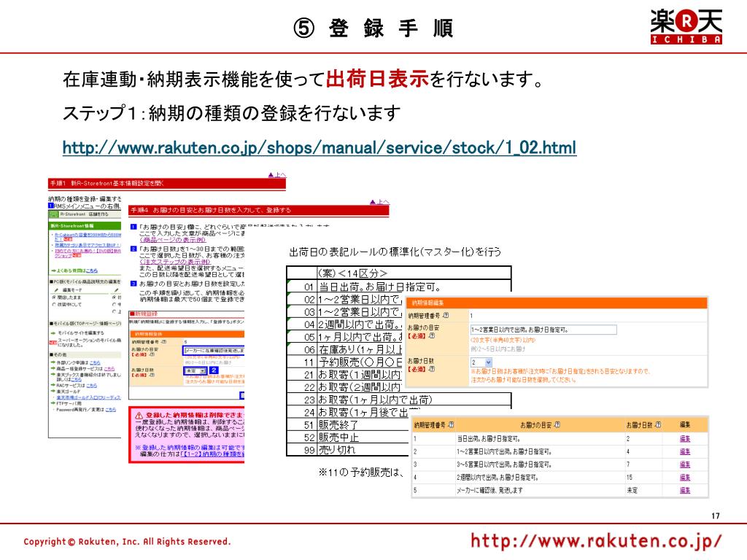Click cell '3~5営業日以内で出荷。お届け日指定可。' in the list
Viewport: 747px width, 560px height.
click(x=541, y=464)
